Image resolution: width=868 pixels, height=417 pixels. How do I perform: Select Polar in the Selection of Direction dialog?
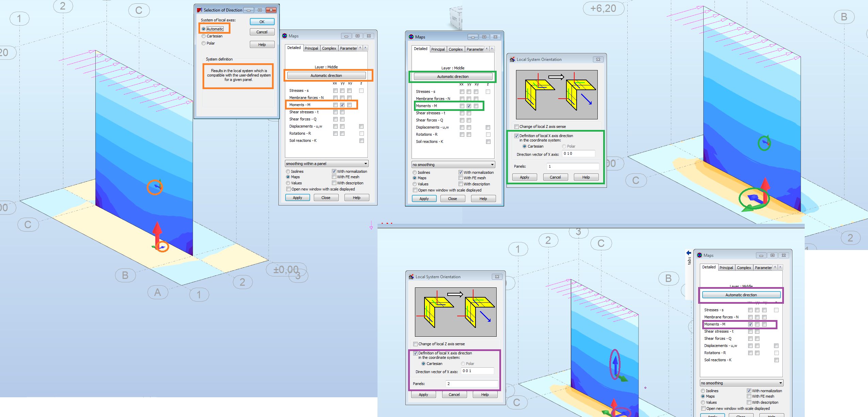coord(204,43)
